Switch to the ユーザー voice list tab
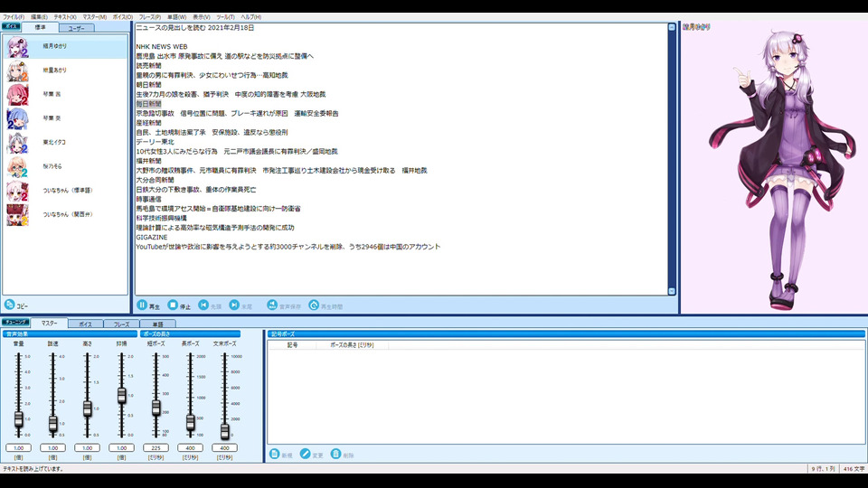868x488 pixels. (76, 28)
